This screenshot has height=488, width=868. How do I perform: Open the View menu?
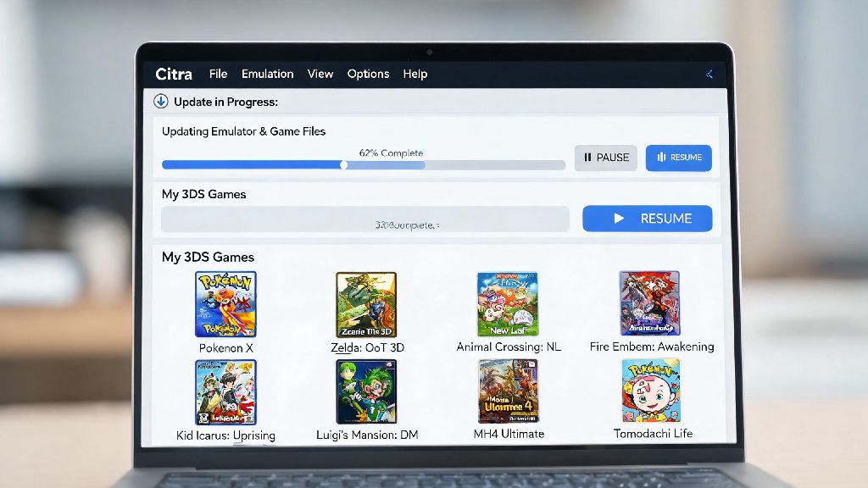320,74
